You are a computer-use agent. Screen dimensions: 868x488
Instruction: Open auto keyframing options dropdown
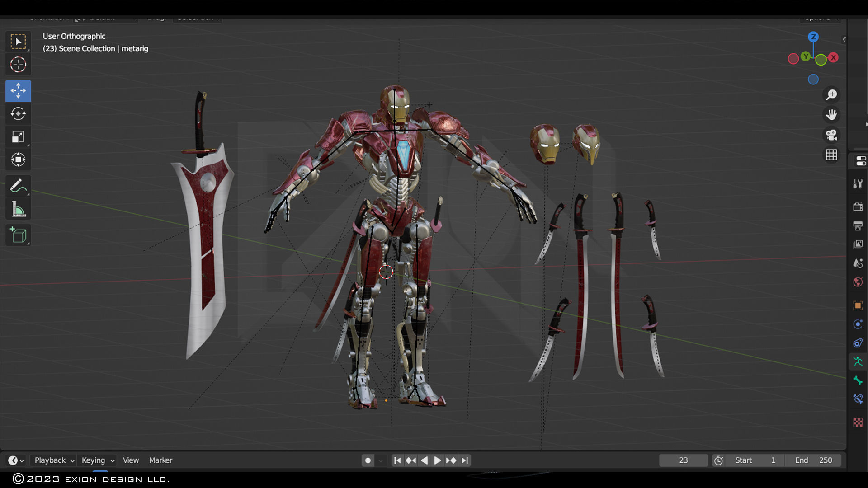point(381,460)
